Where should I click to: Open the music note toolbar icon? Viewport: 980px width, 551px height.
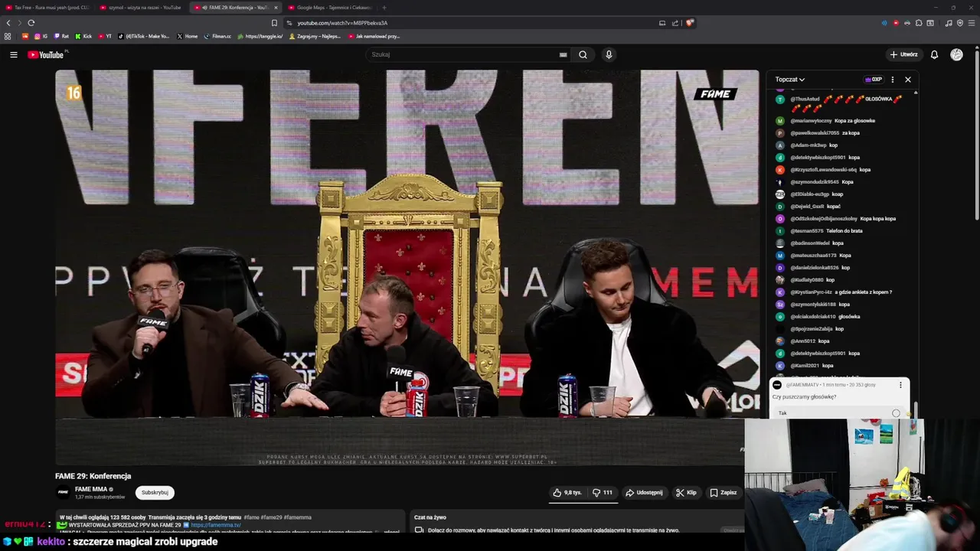point(949,23)
